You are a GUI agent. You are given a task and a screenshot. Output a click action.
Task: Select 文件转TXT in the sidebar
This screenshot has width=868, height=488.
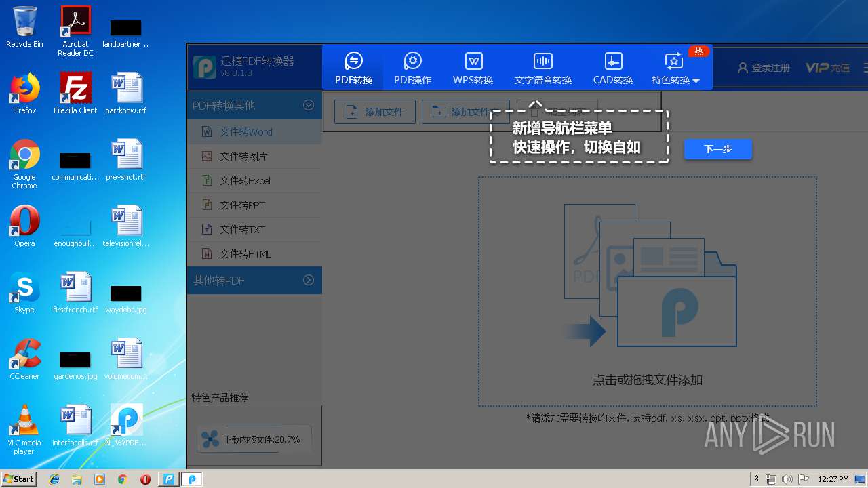coord(254,229)
